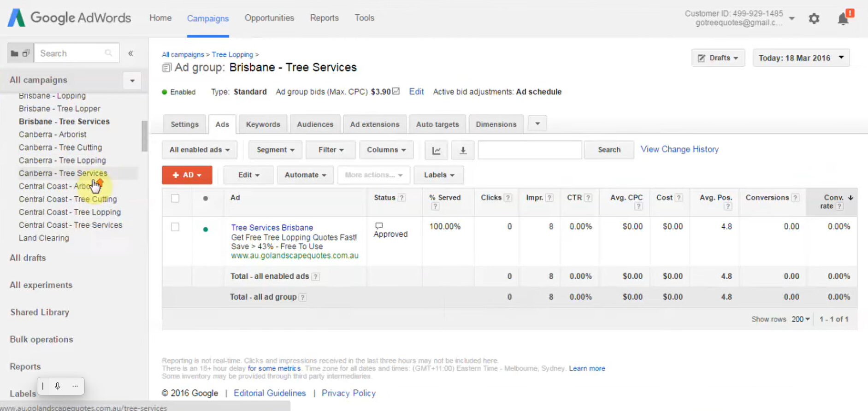Click the Conversions column help icon
Screen dimensions: 868x411
795,198
